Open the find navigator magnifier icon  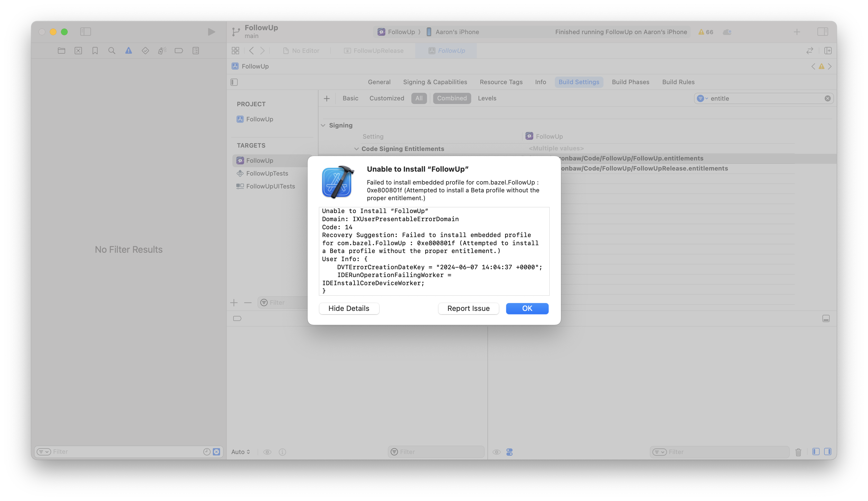coord(112,51)
